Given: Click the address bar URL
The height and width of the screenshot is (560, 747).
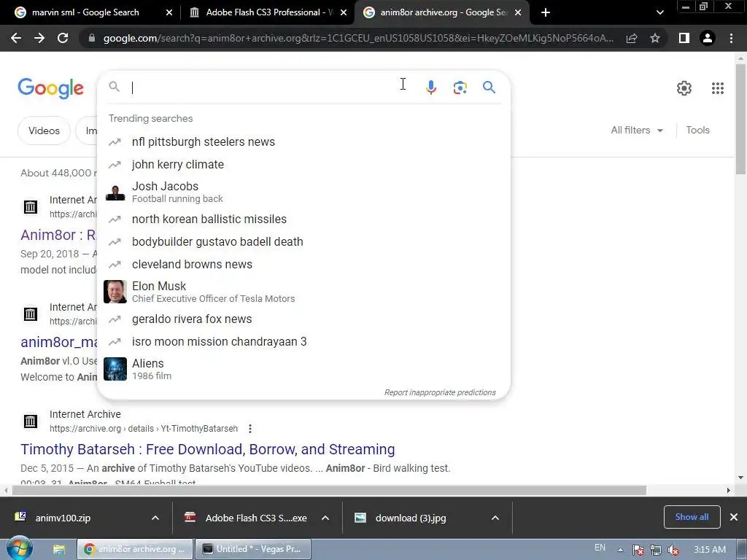Looking at the screenshot, I should tap(358, 38).
